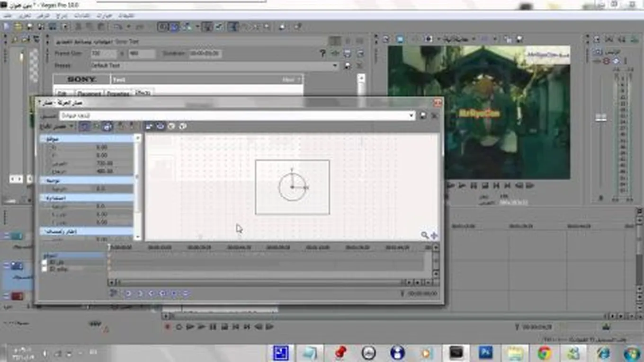Open the Track Motion preset dropdown
The image size is (644, 362).
(411, 115)
